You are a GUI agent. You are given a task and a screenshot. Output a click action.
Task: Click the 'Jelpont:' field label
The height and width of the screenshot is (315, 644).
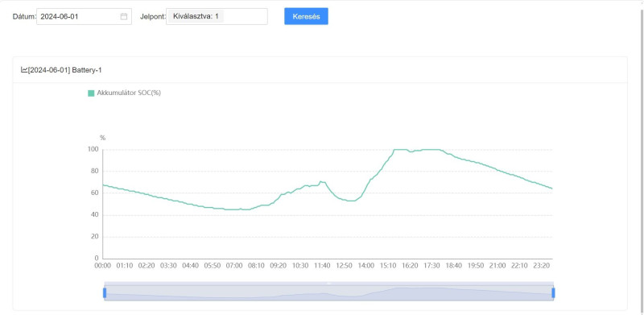[x=154, y=17]
